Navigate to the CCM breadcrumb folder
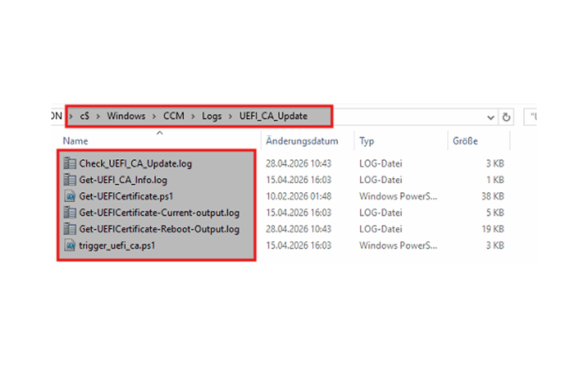Screen dimensions: 588x368 click(x=174, y=116)
